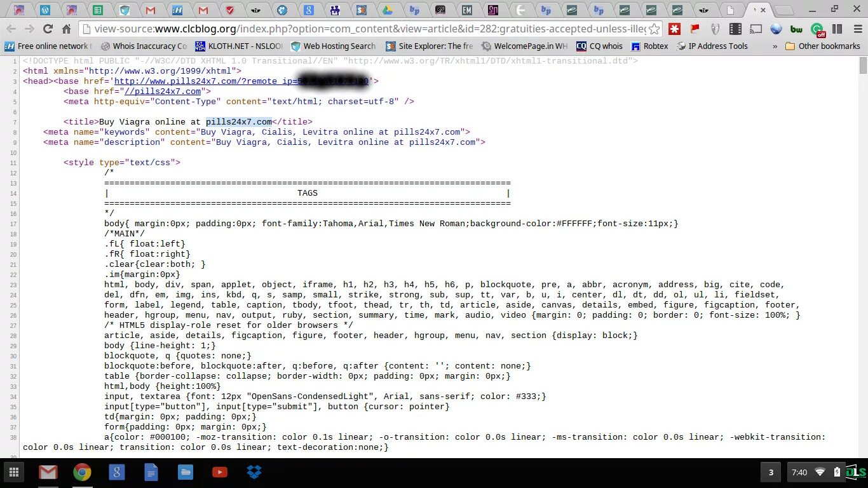868x488 pixels.
Task: Launch YouTube from the shelf
Action: (x=219, y=472)
